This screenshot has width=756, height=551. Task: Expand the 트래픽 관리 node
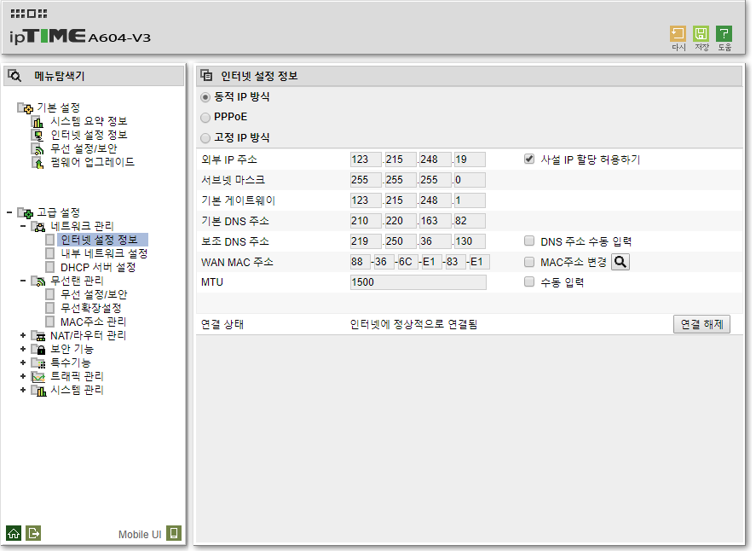pyautogui.click(x=23, y=376)
